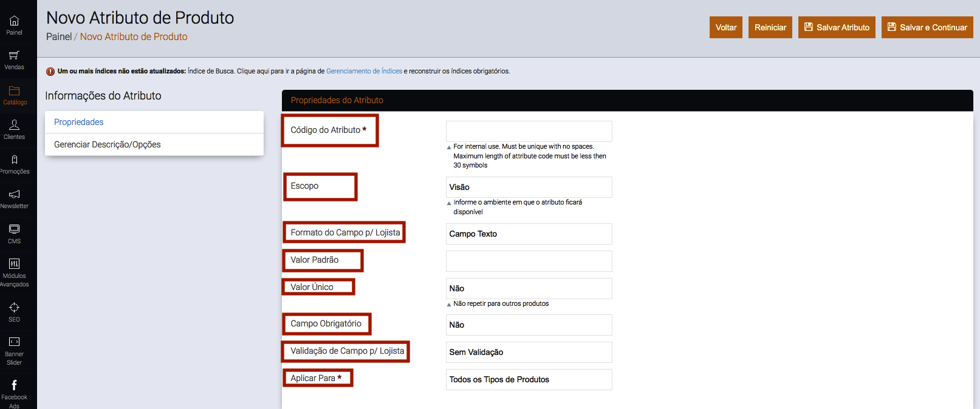Open Validação de Campo dropdown Sem Validação
Screen dimensions: 980x409
pos(529,352)
